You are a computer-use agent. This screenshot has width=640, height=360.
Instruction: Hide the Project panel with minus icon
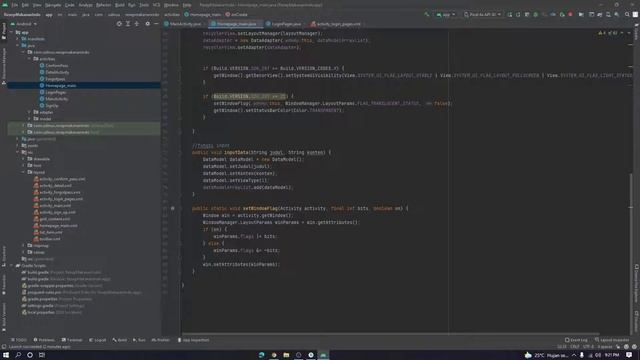[x=156, y=24]
